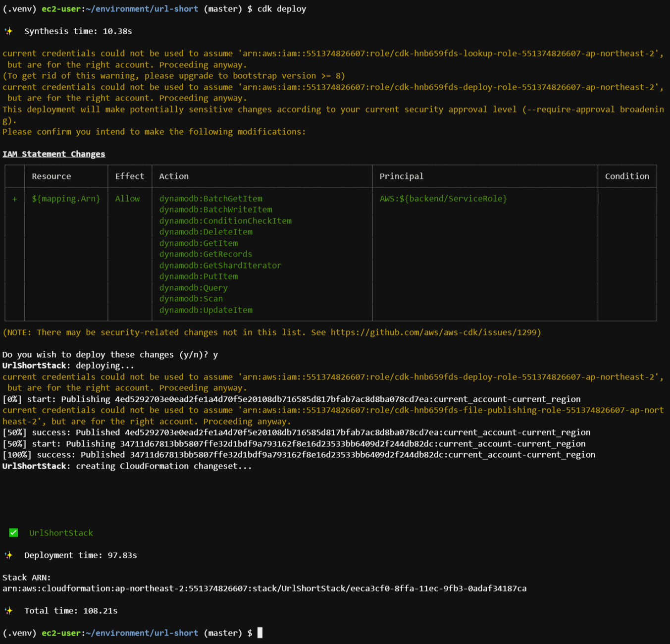Click the 'cdk deploy' command text

(x=282, y=9)
